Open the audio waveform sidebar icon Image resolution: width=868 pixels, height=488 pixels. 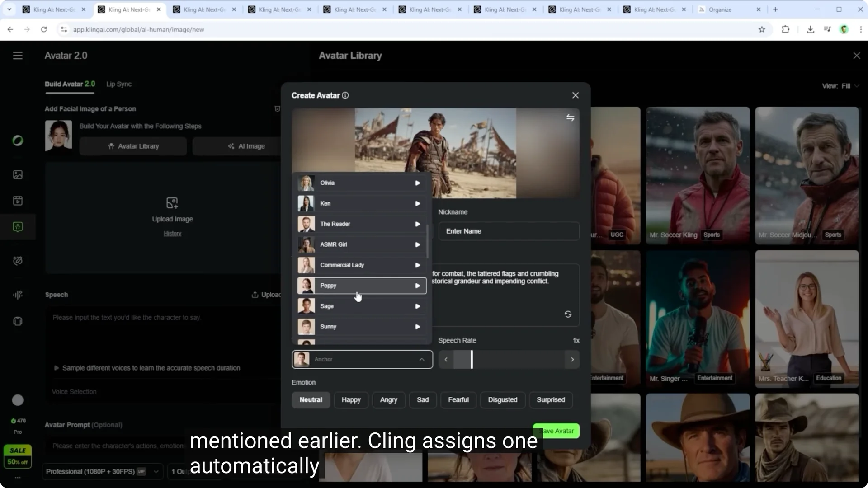tap(18, 295)
